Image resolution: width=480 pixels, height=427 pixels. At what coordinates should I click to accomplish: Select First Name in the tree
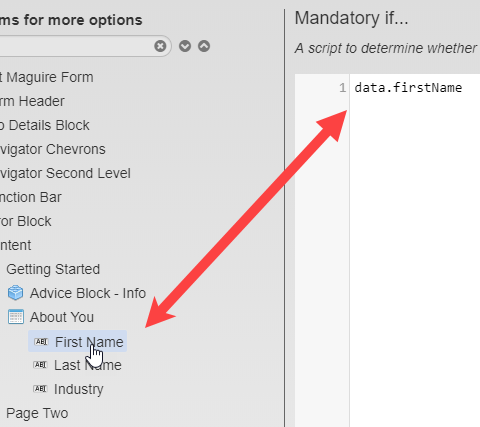89,342
